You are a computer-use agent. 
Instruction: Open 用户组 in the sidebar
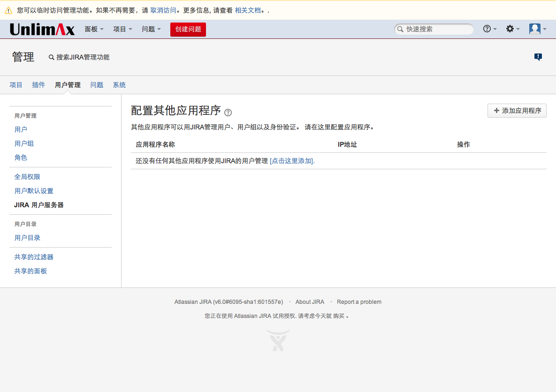tap(24, 143)
